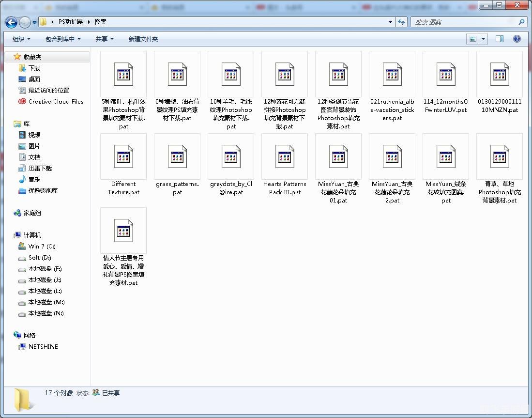The image size is (532, 418).
Task: Open the grass_patterns.pat file icon
Action: [177, 156]
